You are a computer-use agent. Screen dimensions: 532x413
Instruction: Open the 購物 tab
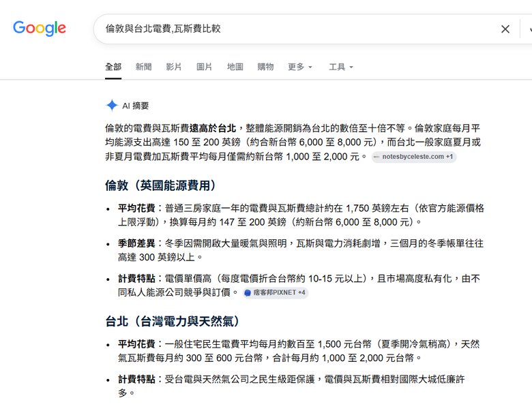266,67
